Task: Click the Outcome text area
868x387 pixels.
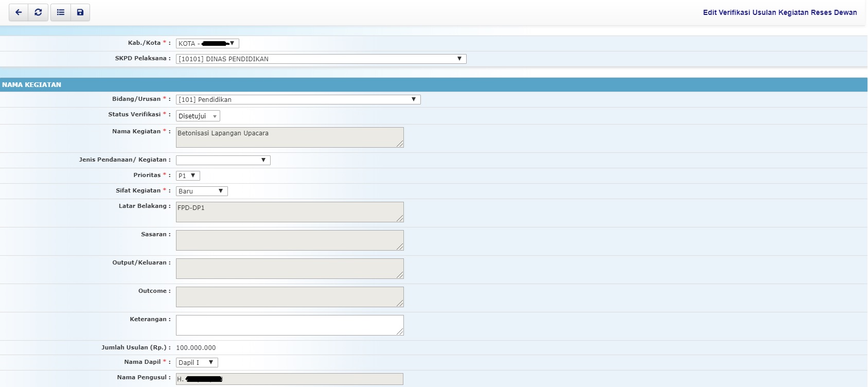Action: coord(289,297)
